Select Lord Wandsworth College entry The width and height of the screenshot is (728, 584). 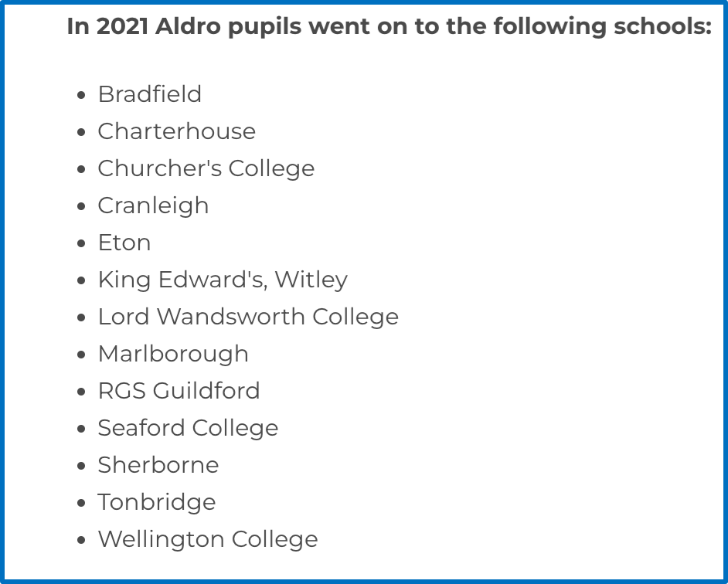point(248,317)
